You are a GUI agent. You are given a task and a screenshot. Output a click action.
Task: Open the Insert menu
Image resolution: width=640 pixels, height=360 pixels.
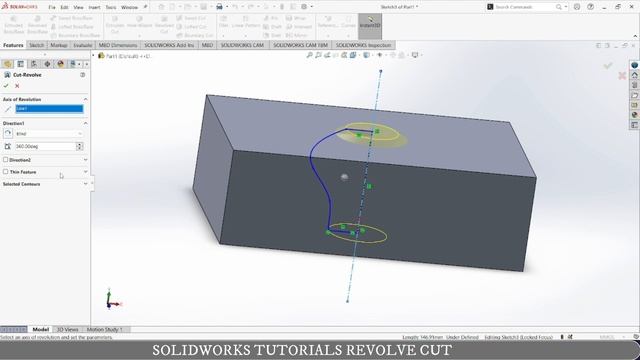pos(94,7)
